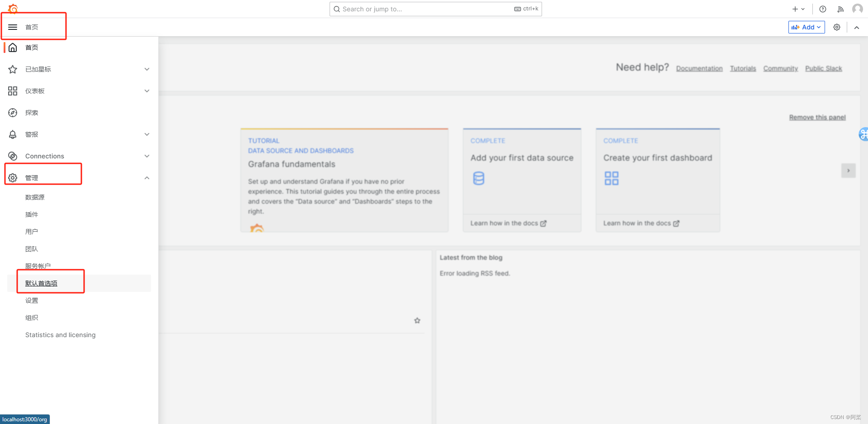Open dashboard card Learn how in the docs
This screenshot has width=868, height=424.
pos(642,223)
